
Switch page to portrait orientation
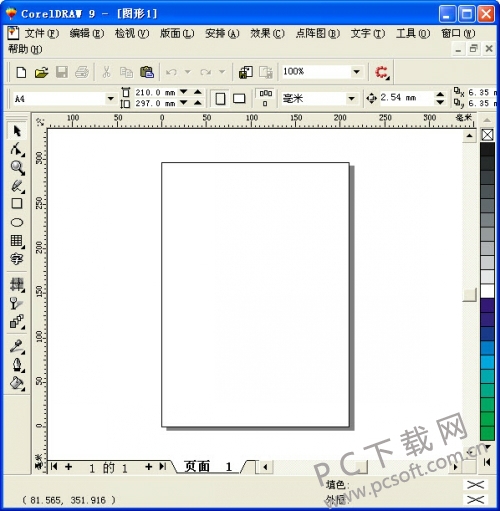[220, 99]
